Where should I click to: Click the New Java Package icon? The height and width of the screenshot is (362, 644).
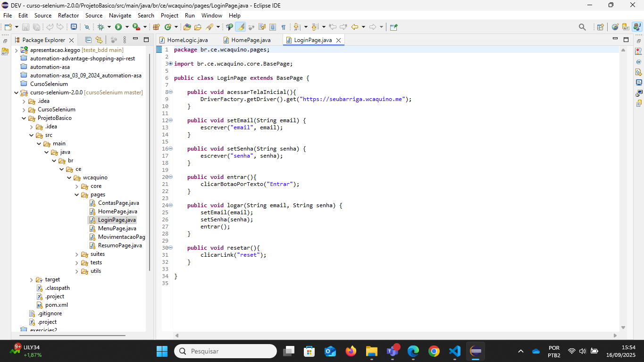pyautogui.click(x=156, y=27)
